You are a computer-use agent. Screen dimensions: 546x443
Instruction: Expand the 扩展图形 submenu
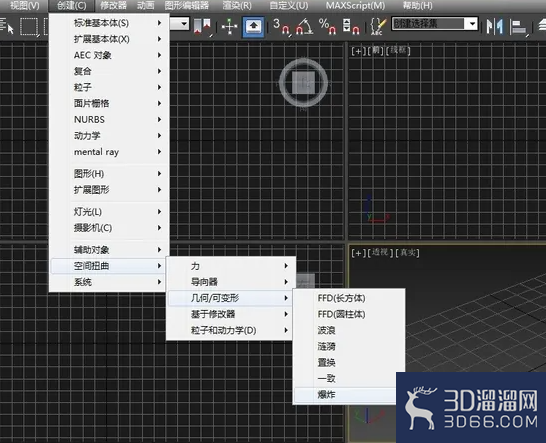click(109, 189)
